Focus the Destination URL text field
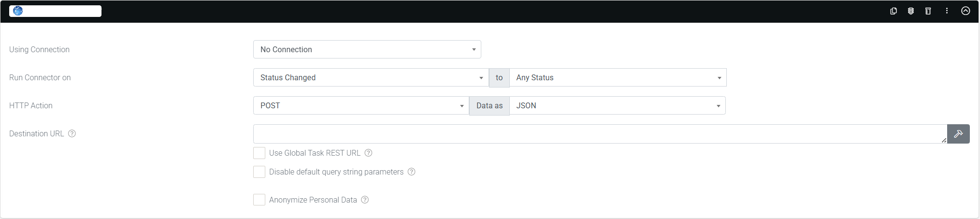Image resolution: width=980 pixels, height=219 pixels. 600,134
